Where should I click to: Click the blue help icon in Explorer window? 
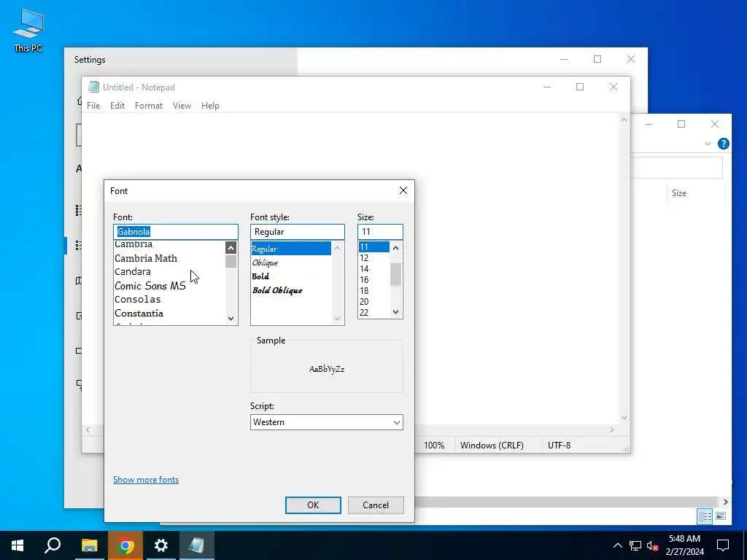pyautogui.click(x=723, y=144)
